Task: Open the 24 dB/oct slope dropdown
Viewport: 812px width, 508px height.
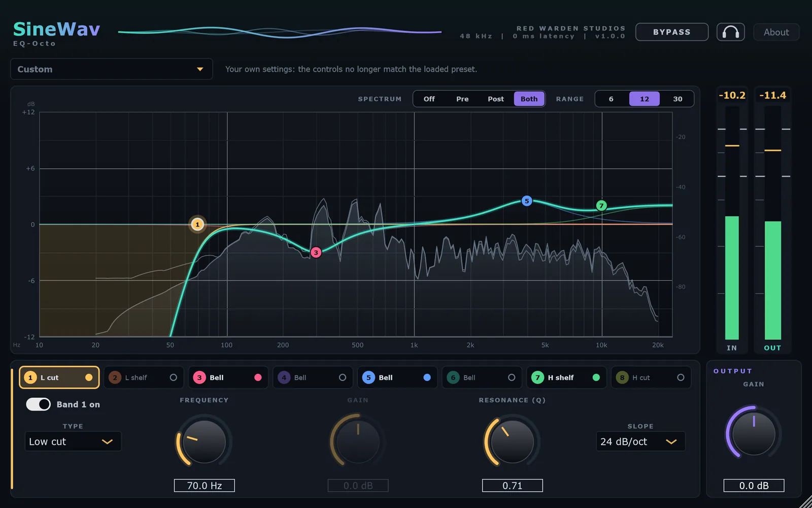Action: [640, 441]
